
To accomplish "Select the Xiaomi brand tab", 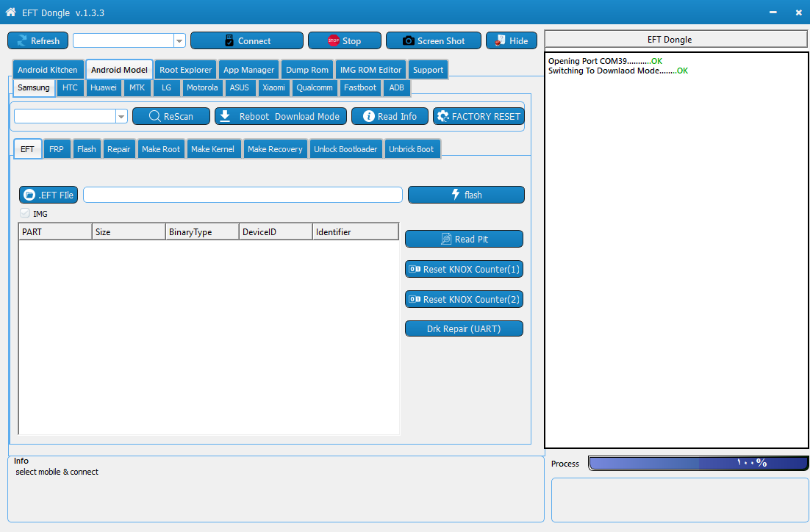I will tap(273, 87).
